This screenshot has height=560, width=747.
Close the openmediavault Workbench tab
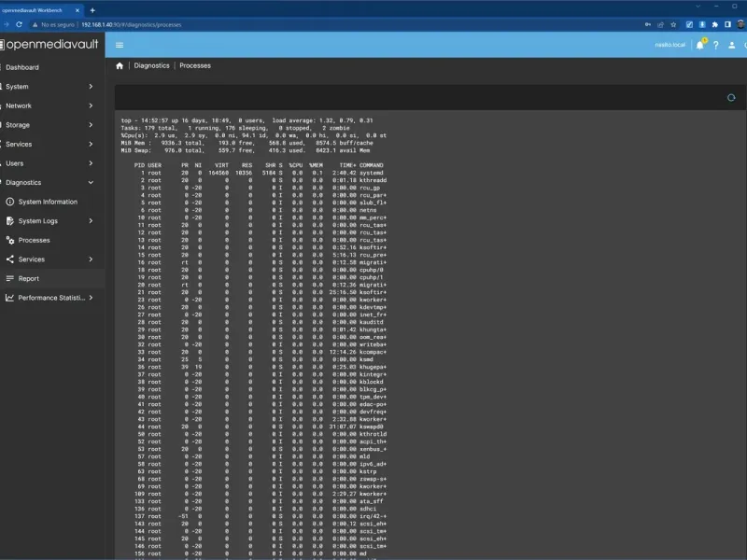[x=78, y=10]
